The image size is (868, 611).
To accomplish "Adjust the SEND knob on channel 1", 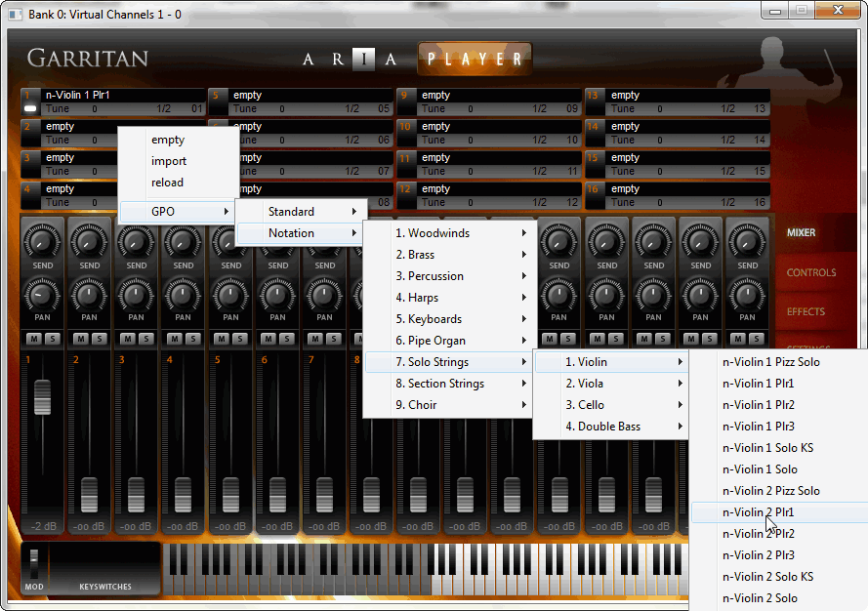I will coord(42,241).
